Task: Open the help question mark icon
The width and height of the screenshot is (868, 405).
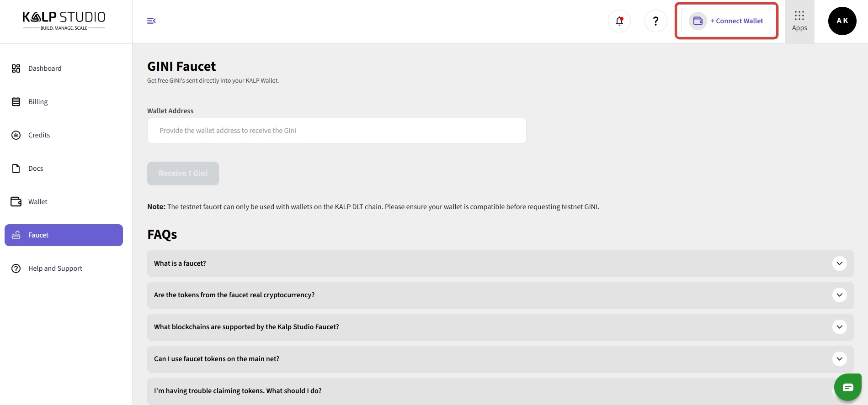Action: pyautogui.click(x=655, y=21)
